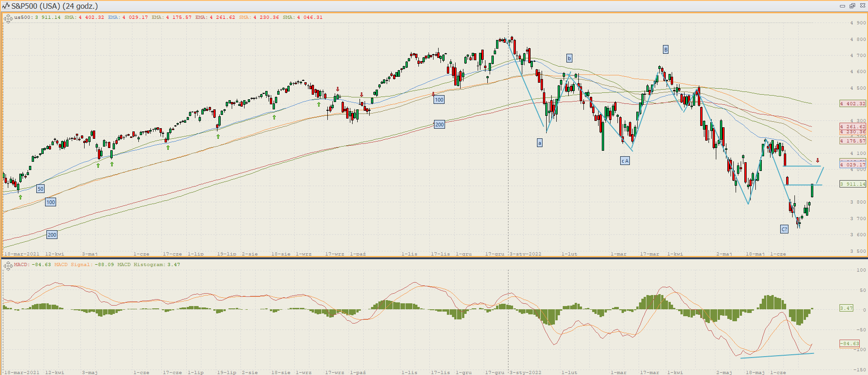Screen dimensions: 868x375
Task: Click the '200' moving average label at bottom-left
Action: (x=52, y=235)
